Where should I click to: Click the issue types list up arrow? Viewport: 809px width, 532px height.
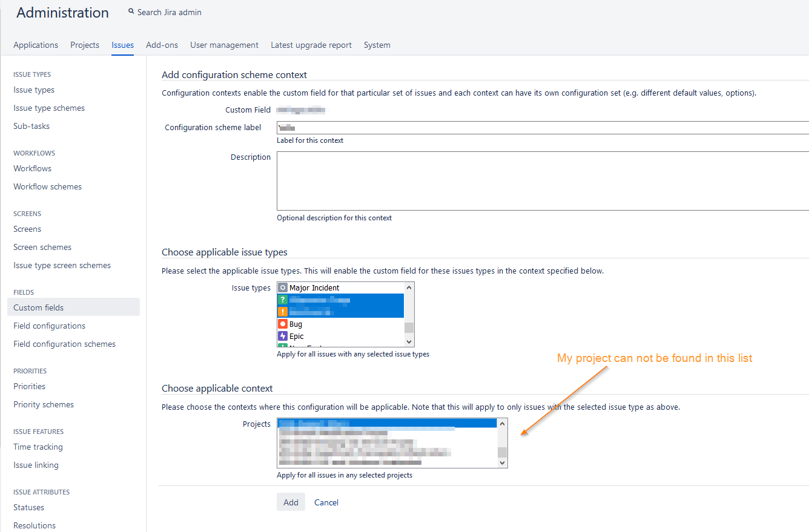tap(409, 288)
